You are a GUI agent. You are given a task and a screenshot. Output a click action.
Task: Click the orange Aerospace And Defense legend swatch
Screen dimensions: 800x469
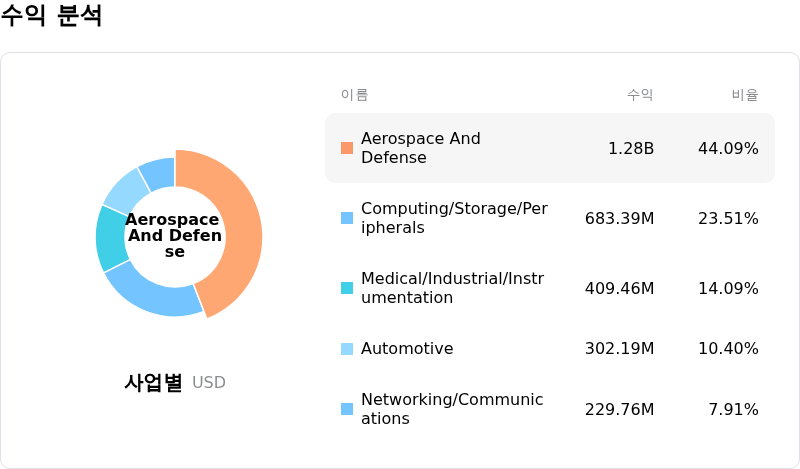coord(347,148)
